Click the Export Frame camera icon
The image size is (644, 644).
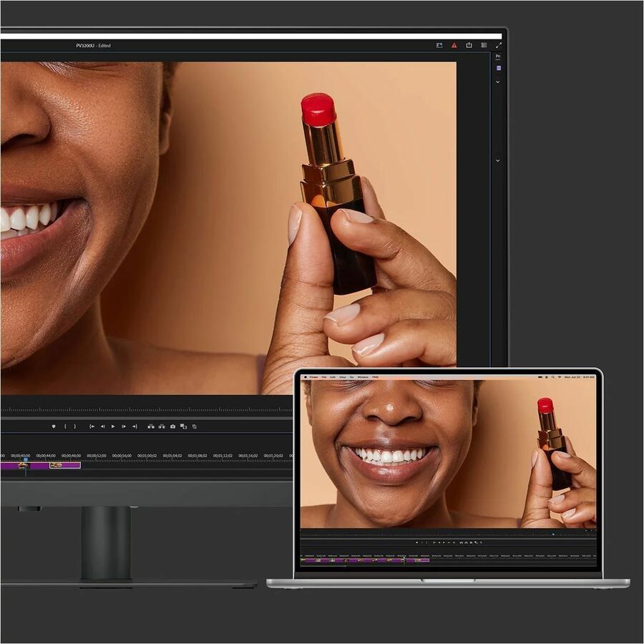coord(172,426)
